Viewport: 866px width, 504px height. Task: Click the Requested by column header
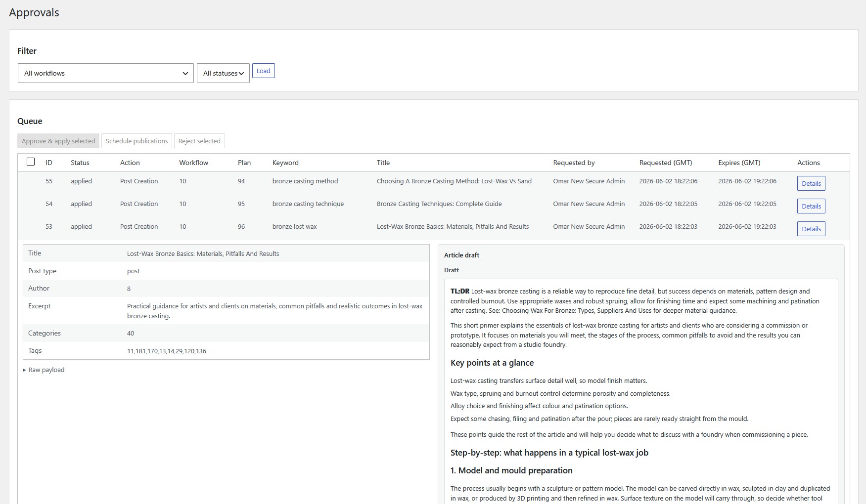point(574,163)
